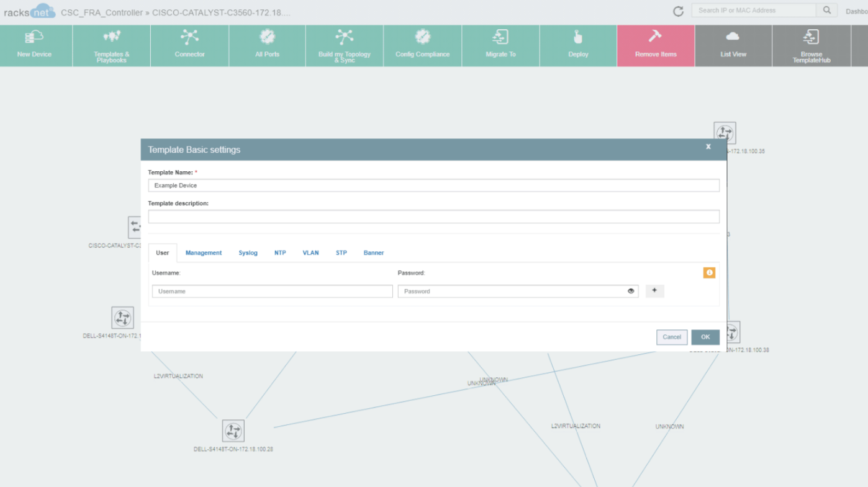Click the CISCO-CATALYST-C3560 breadcrumb text
The width and height of the screenshot is (868, 487).
coord(221,12)
